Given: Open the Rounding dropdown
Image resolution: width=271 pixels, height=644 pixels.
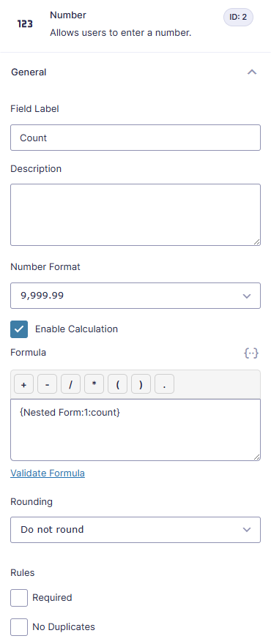Looking at the screenshot, I should (135, 529).
